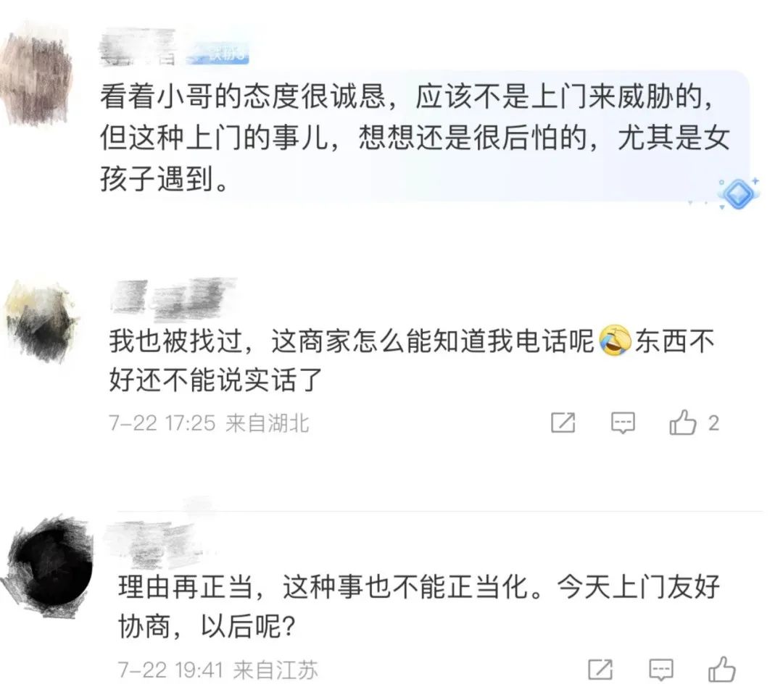783x700 pixels.
Task: Open the first commenter's blurred brown avatar
Action: [35, 80]
